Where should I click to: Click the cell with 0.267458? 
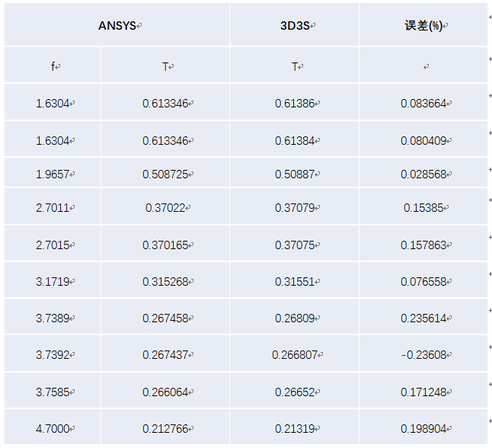pyautogui.click(x=165, y=316)
